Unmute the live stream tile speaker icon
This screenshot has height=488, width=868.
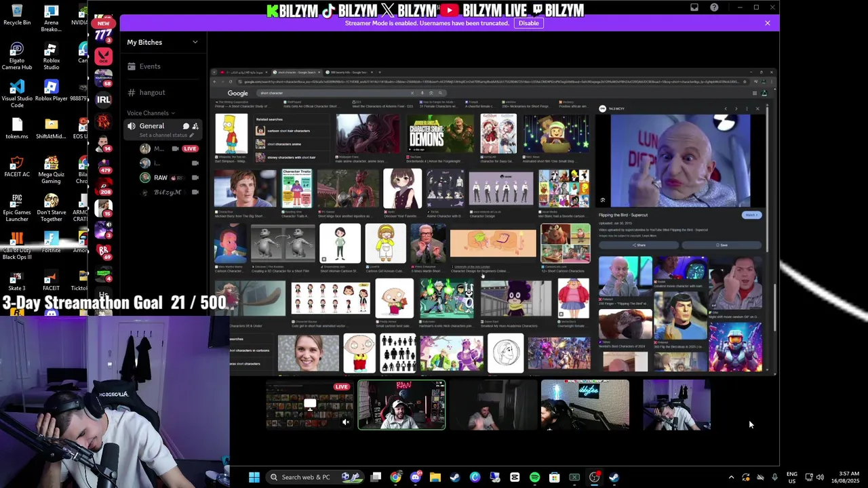[x=346, y=422]
